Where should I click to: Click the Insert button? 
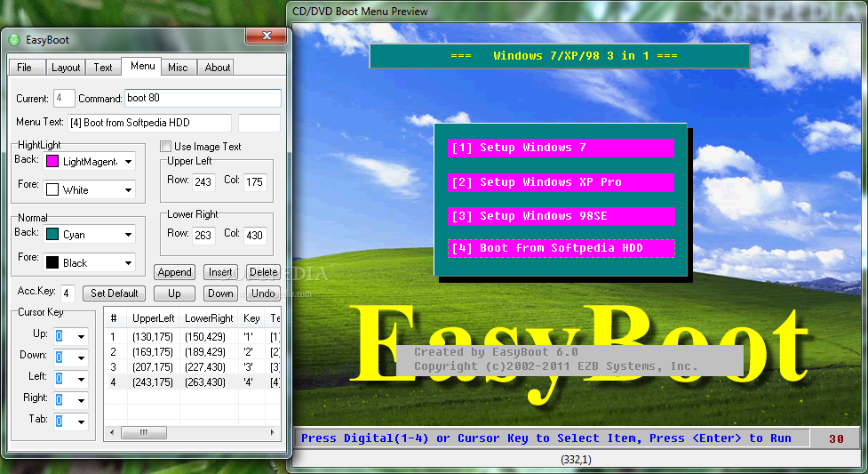coord(220,272)
